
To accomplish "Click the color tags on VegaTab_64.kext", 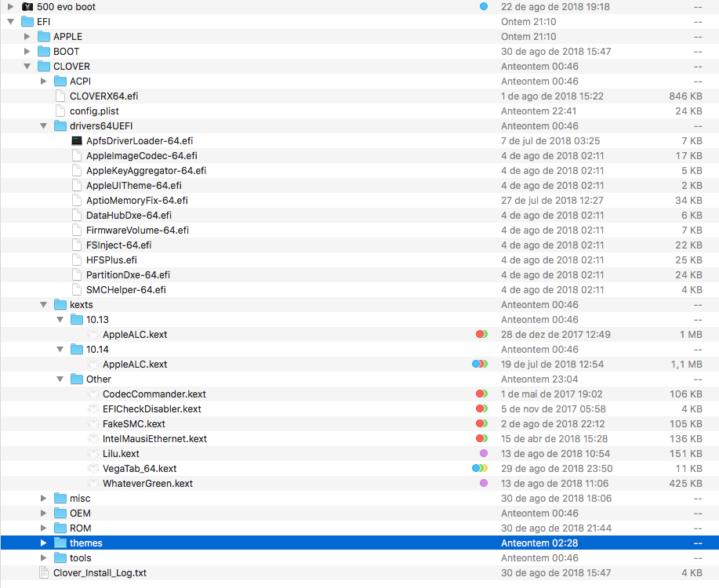I will (x=480, y=468).
